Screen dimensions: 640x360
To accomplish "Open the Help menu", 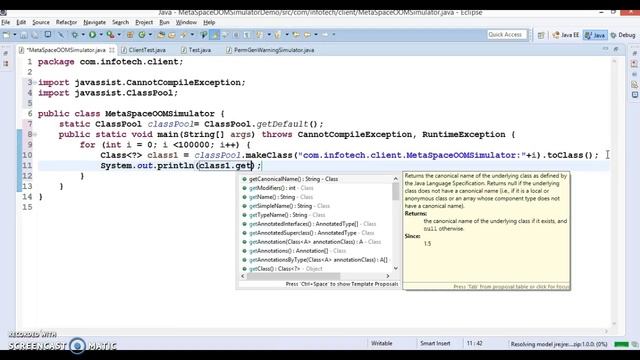I will (209, 22).
